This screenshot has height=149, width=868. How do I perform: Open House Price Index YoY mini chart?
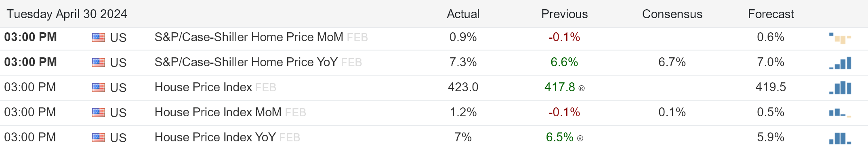click(840, 138)
